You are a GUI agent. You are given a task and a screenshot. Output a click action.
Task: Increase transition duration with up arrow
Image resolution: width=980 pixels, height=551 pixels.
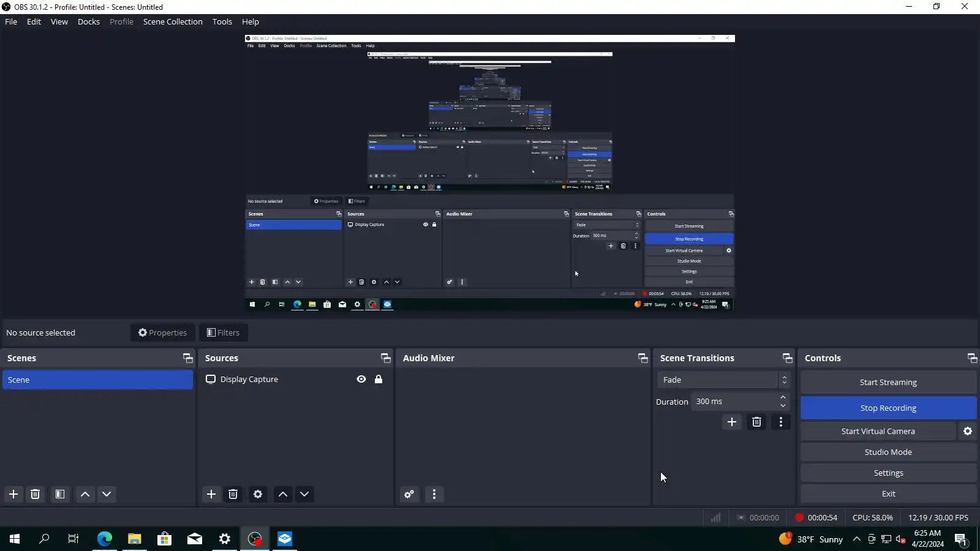[783, 397]
